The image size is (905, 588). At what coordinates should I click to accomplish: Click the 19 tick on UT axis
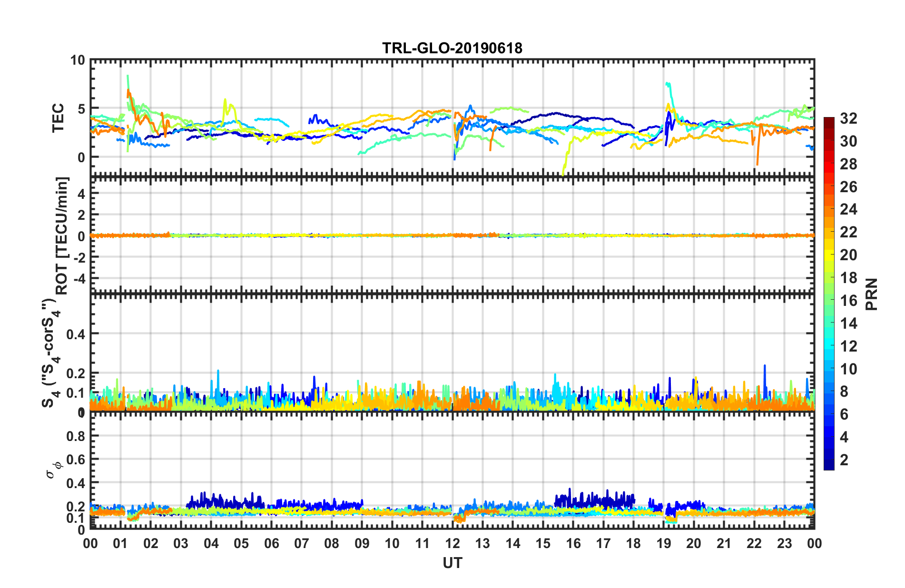tap(664, 543)
